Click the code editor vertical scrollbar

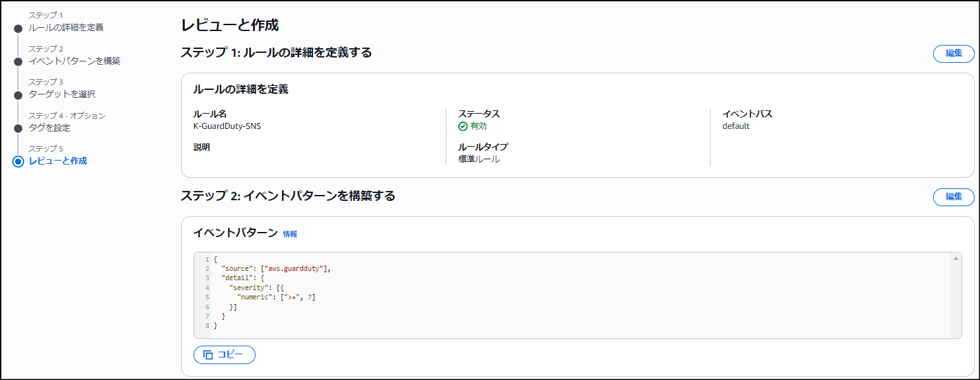tap(956, 297)
